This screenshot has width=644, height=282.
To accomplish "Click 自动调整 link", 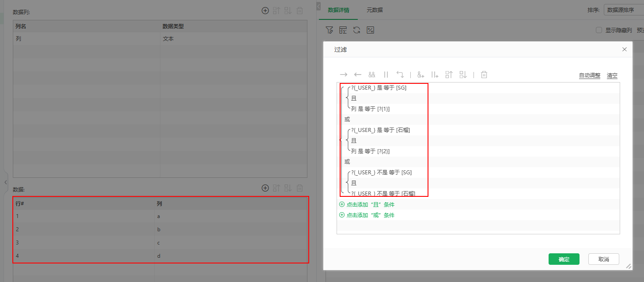I will coord(590,75).
